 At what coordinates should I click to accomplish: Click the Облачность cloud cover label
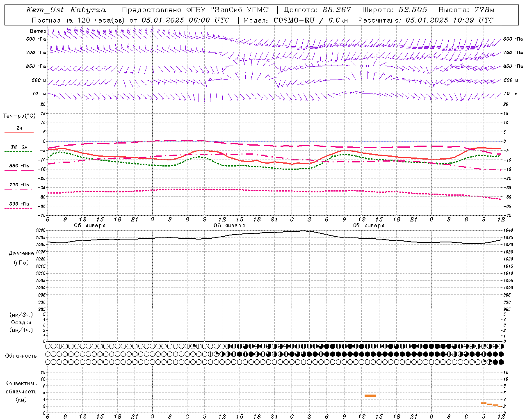[21, 356]
